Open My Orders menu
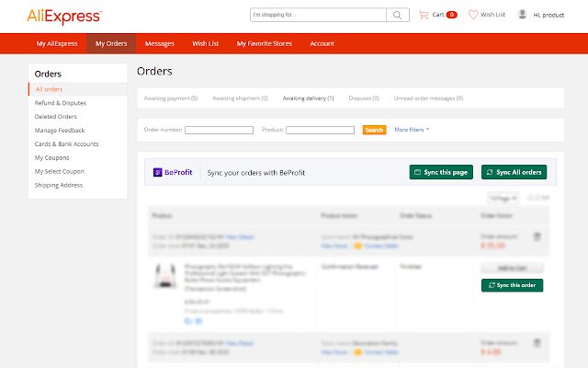This screenshot has height=368, width=588. coord(111,43)
